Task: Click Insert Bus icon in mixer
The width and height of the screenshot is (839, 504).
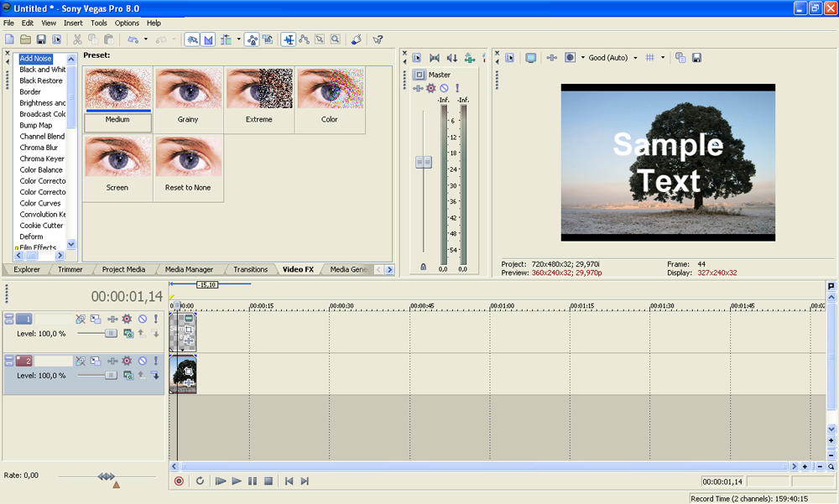Action: pyautogui.click(x=469, y=58)
